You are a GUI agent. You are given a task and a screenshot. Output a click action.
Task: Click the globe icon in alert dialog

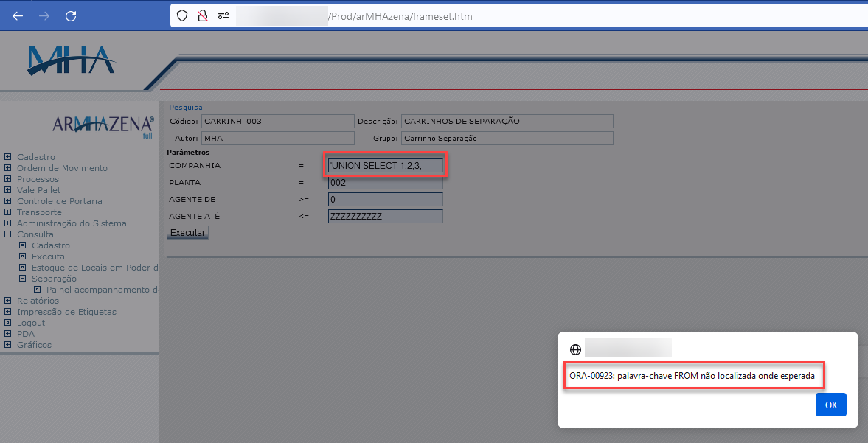pos(575,349)
